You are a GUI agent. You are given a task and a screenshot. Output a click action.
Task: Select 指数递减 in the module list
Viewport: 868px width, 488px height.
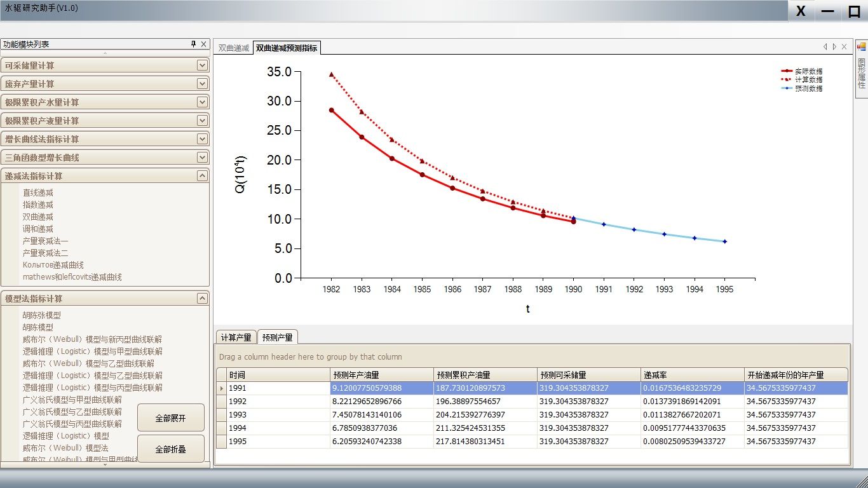pyautogui.click(x=38, y=205)
